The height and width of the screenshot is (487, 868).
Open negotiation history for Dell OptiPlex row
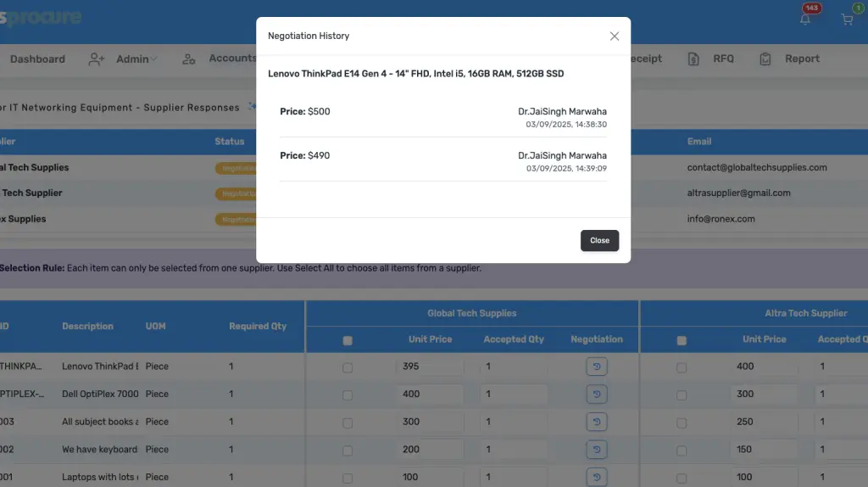597,395
